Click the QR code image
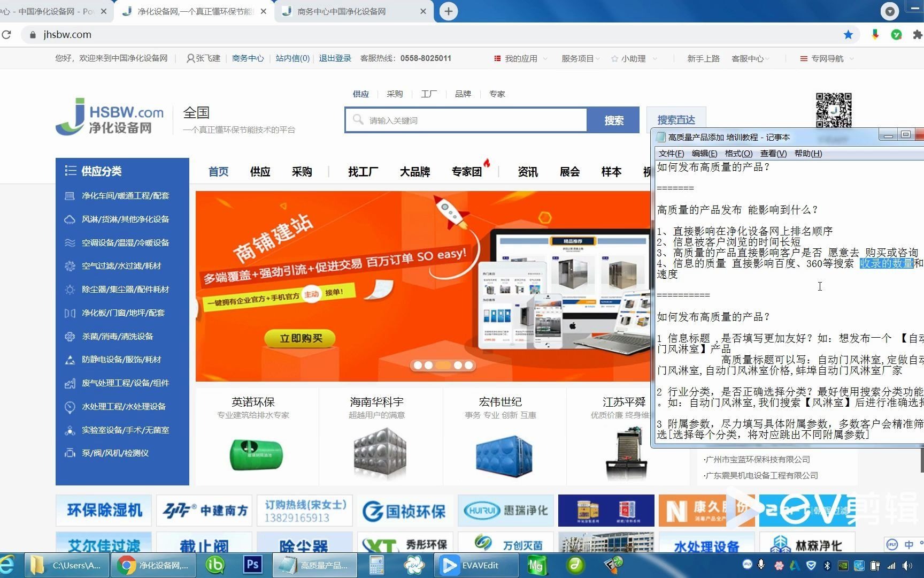Screen dimensions: 924x578 (x=833, y=110)
